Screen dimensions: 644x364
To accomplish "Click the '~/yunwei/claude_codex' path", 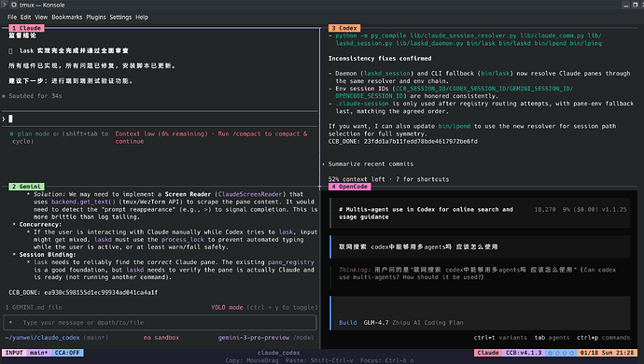I will click(x=43, y=338).
